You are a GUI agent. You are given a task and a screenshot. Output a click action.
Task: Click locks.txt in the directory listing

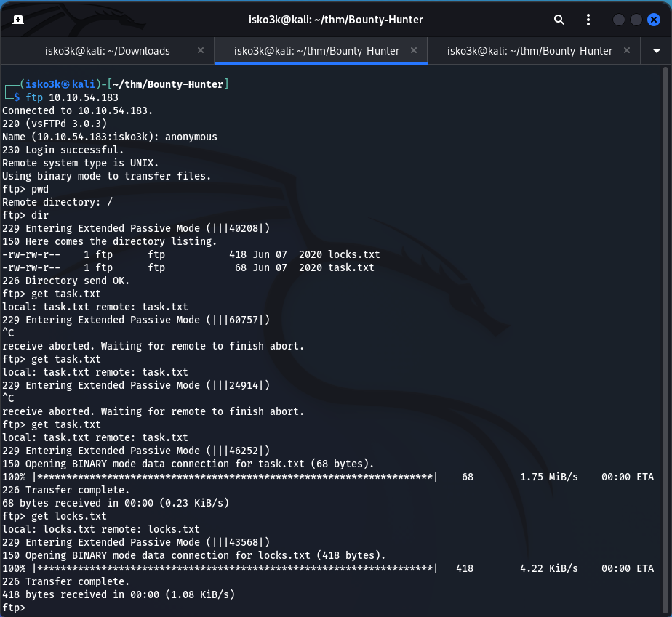click(353, 254)
